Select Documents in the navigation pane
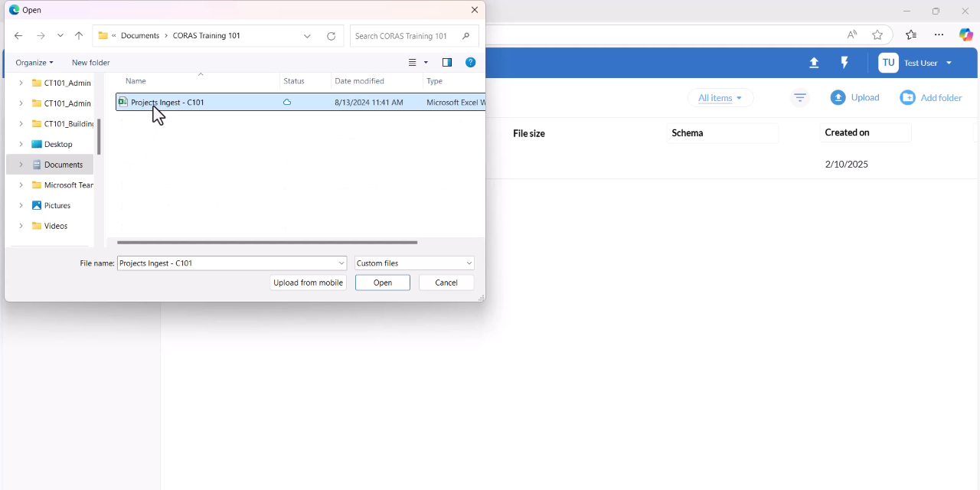The width and height of the screenshot is (980, 490). (63, 165)
